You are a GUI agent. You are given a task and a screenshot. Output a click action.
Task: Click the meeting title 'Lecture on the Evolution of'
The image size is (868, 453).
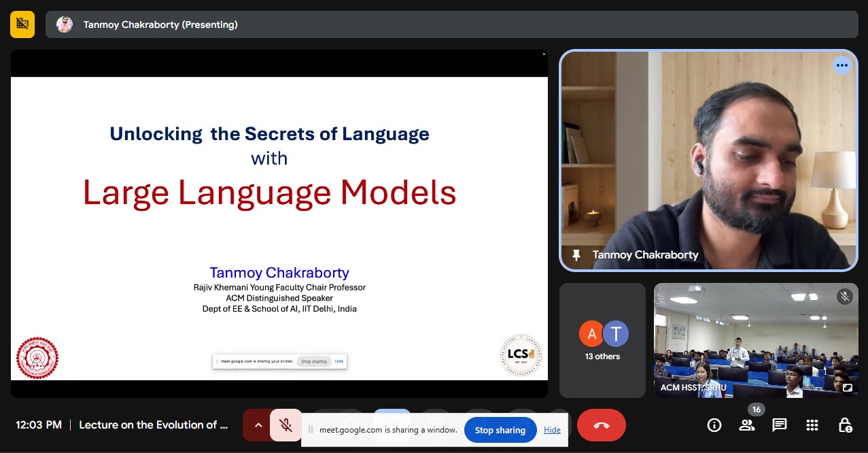153,425
